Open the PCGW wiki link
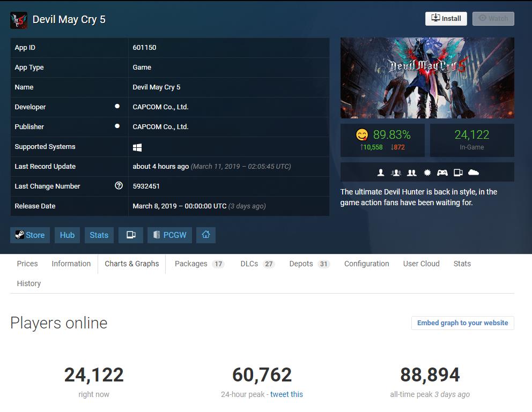This screenshot has width=532, height=412. (169, 235)
